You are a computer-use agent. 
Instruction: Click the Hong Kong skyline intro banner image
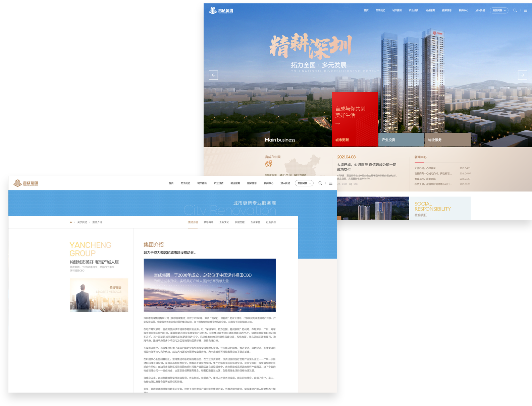click(210, 285)
